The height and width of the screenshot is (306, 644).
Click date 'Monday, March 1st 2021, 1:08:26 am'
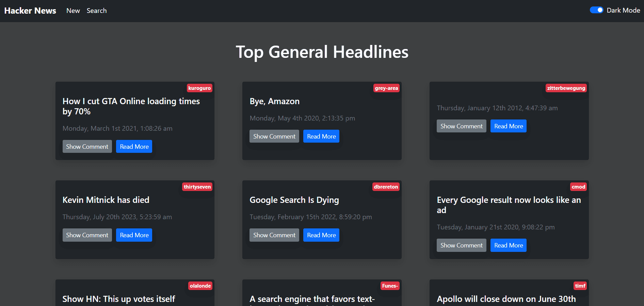(117, 128)
